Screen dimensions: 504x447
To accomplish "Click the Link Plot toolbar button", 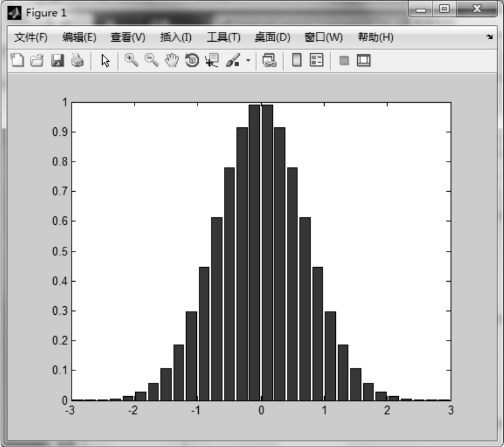I will pyautogui.click(x=270, y=61).
